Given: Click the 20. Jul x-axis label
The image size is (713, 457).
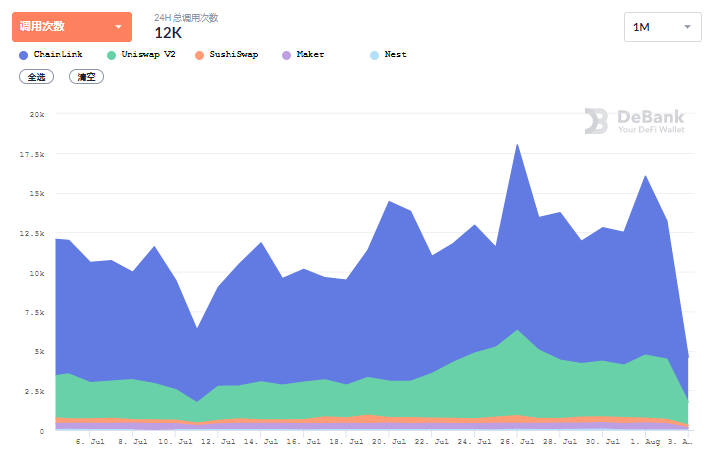Looking at the screenshot, I should click(x=389, y=442).
